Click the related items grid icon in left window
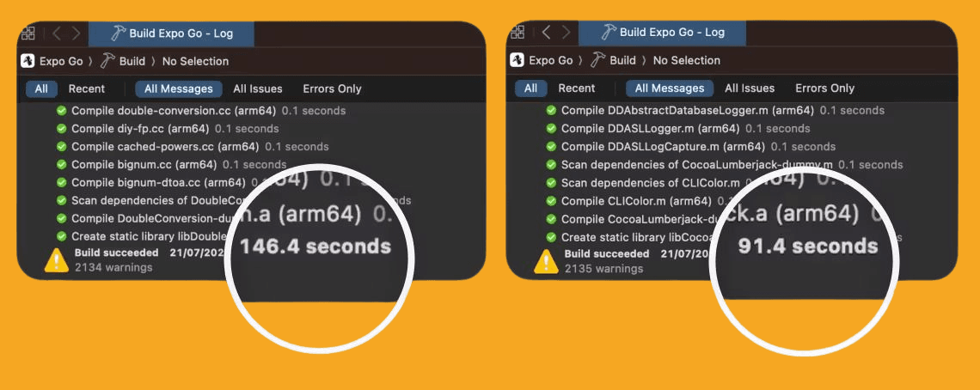This screenshot has width=980, height=390. click(28, 34)
